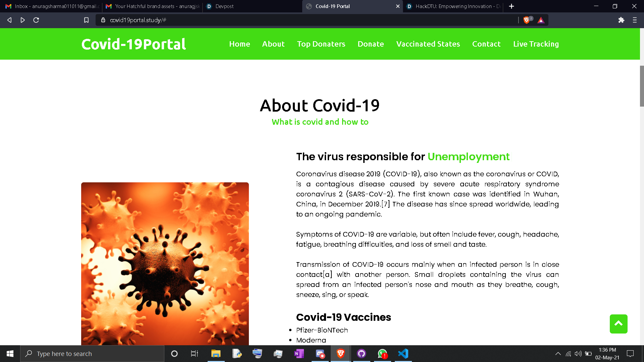Open the browser hamburger menu
The height and width of the screenshot is (362, 644).
[635, 20]
